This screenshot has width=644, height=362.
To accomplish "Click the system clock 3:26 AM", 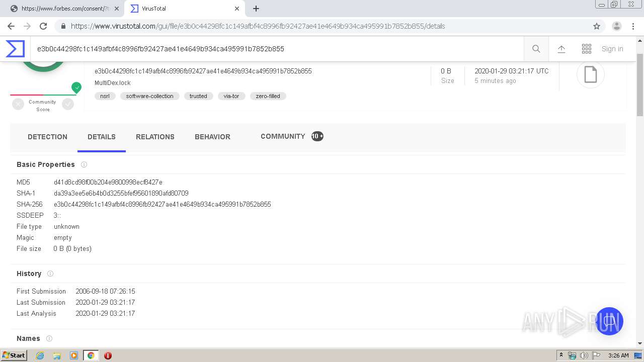I will 618,355.
